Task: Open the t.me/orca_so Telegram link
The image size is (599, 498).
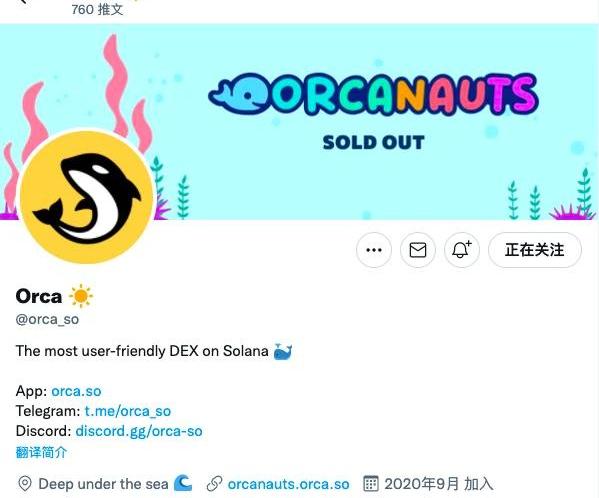Action: coord(128,411)
